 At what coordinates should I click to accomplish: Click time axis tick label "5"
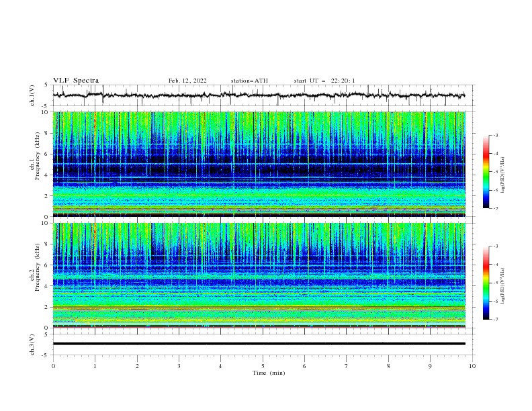[263, 366]
